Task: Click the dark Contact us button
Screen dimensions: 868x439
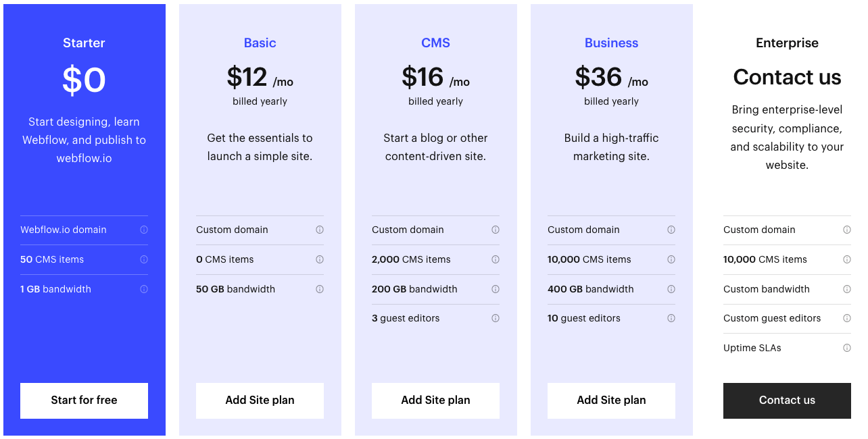Action: click(x=787, y=401)
